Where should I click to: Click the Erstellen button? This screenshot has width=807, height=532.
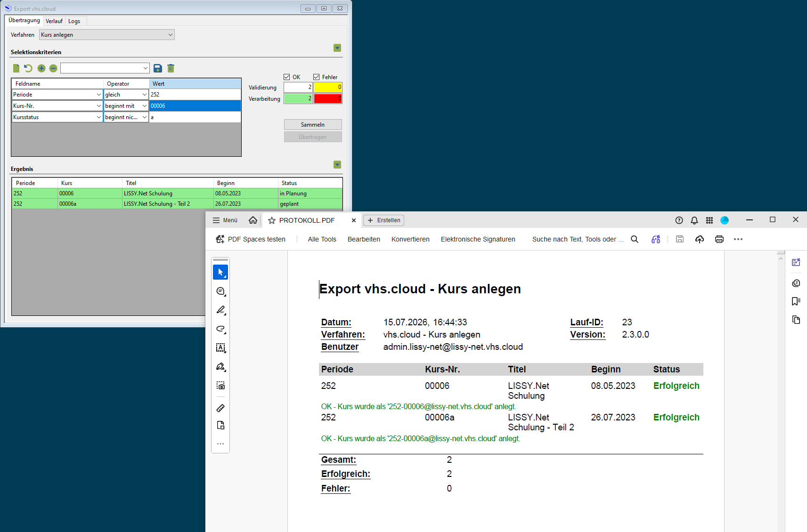tap(384, 220)
